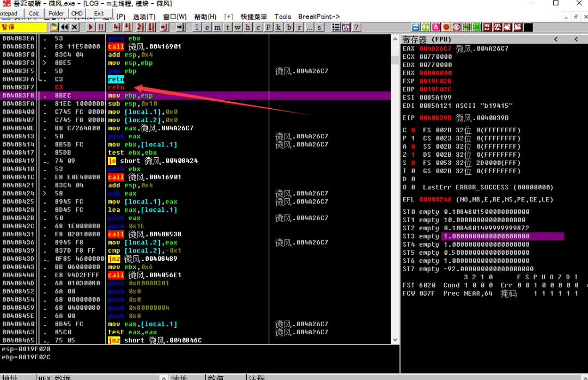The width and height of the screenshot is (588, 380).
Task: Toggle the C carry flag value
Action: [x=413, y=130]
